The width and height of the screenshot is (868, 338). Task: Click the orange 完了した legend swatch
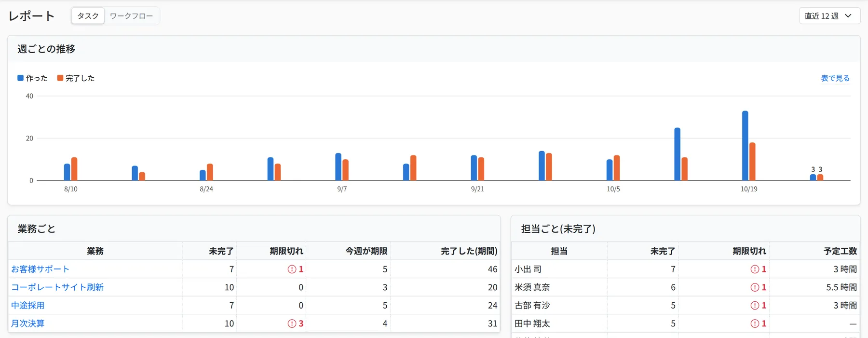[60, 78]
